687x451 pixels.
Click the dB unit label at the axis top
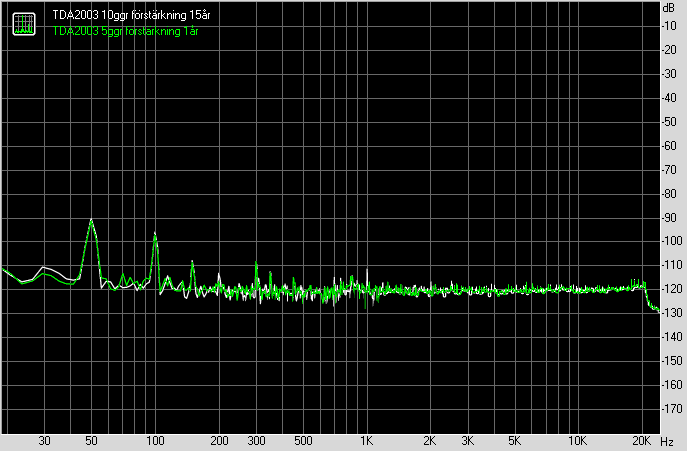click(669, 8)
